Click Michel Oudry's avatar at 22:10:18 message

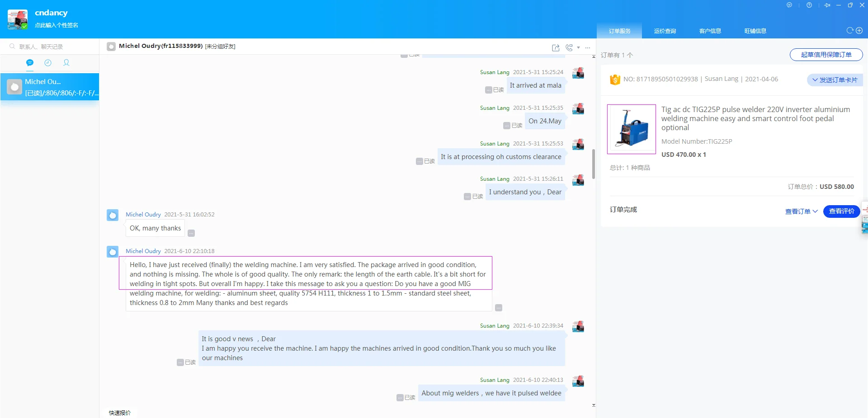click(x=113, y=252)
